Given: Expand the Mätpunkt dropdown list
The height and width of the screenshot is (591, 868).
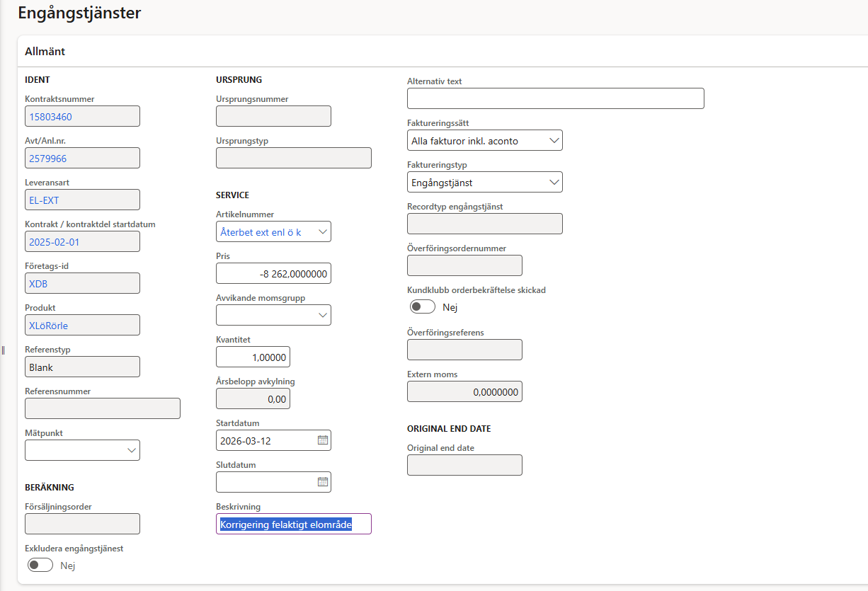Looking at the screenshot, I should click(x=132, y=450).
